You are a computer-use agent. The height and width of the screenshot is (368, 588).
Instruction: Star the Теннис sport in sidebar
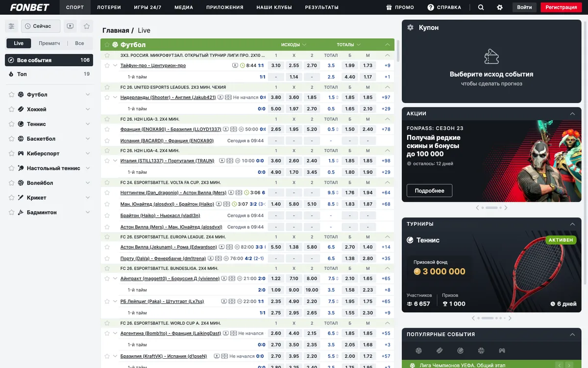tap(11, 124)
